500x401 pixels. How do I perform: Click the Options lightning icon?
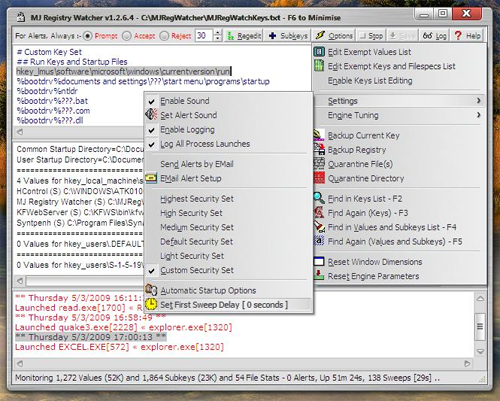(320, 35)
